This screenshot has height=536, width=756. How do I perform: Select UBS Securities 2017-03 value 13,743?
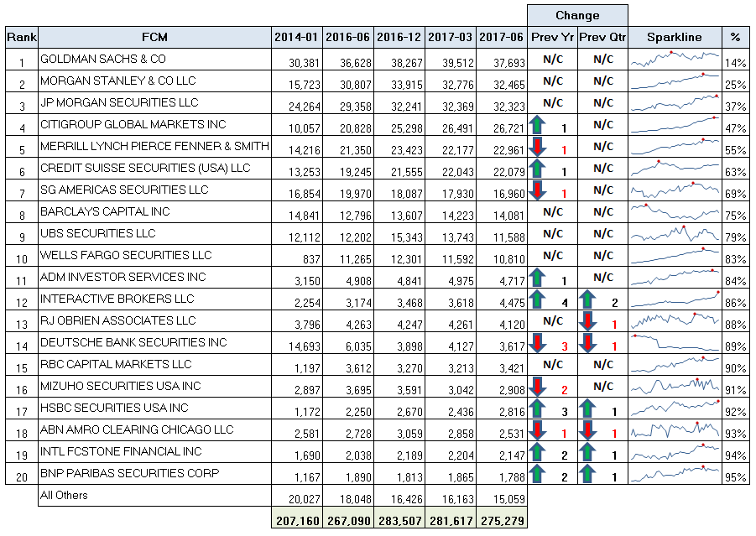click(x=451, y=234)
